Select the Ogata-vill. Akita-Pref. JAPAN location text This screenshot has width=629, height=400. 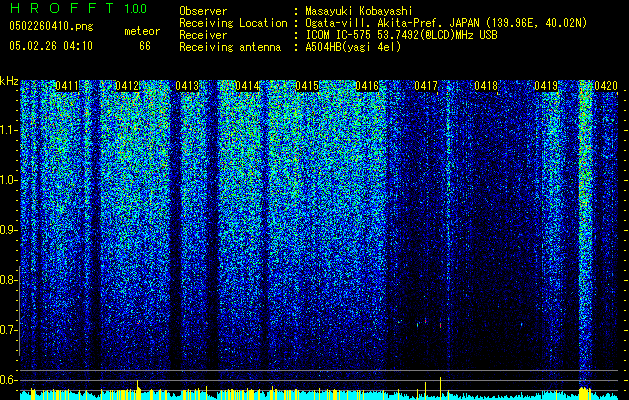point(446,23)
